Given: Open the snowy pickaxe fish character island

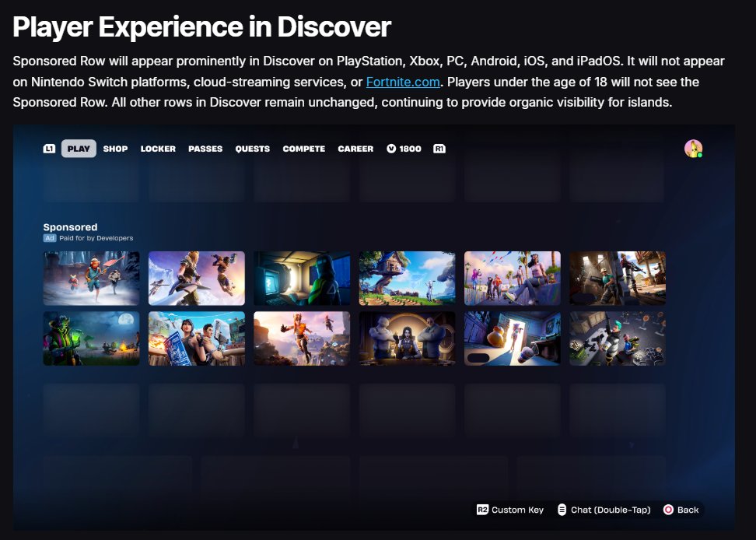Looking at the screenshot, I should [x=92, y=279].
